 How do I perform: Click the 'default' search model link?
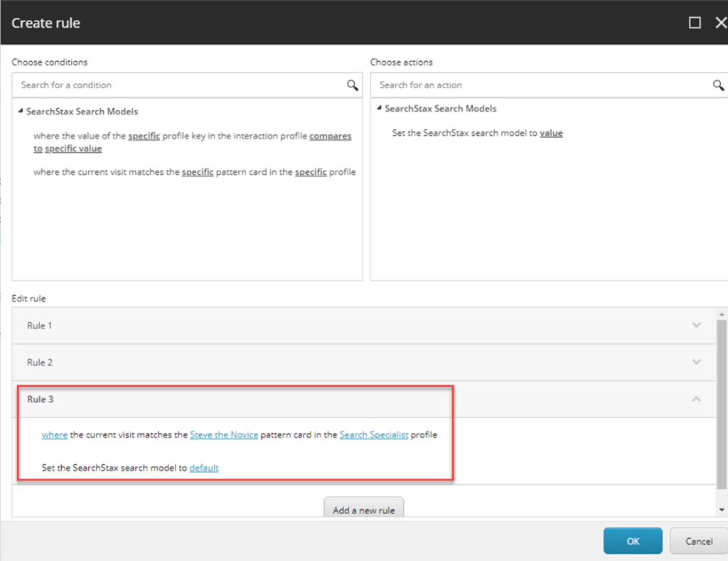click(204, 468)
